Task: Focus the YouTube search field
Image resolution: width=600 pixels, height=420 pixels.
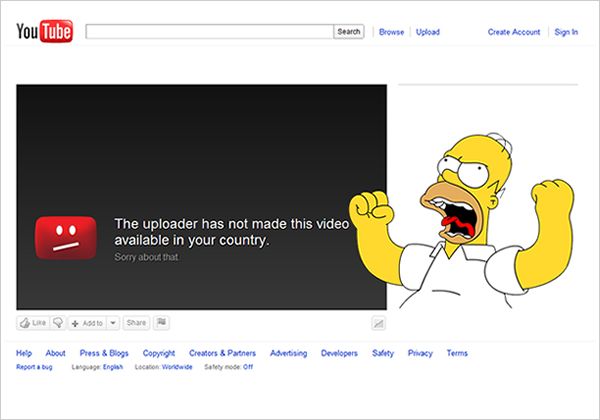Action: [209, 32]
